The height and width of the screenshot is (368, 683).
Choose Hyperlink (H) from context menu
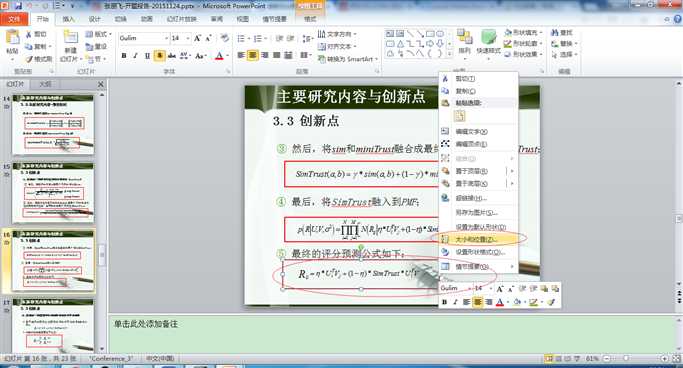478,198
